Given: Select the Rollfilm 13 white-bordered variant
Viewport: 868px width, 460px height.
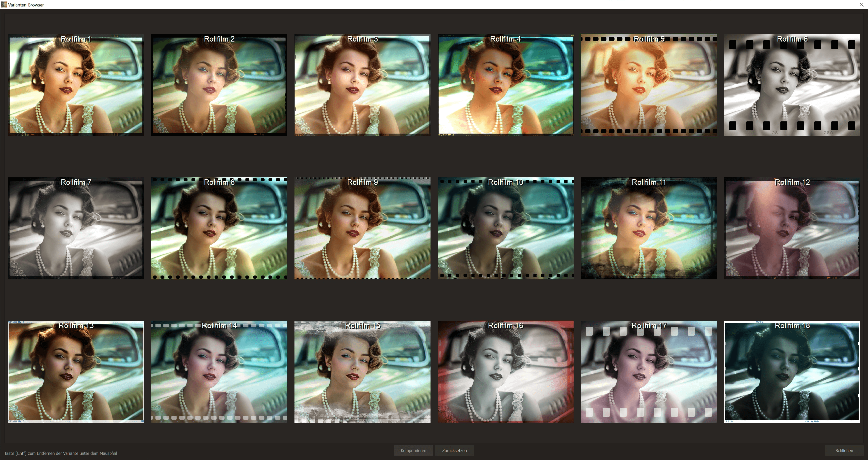Looking at the screenshot, I should point(76,371).
